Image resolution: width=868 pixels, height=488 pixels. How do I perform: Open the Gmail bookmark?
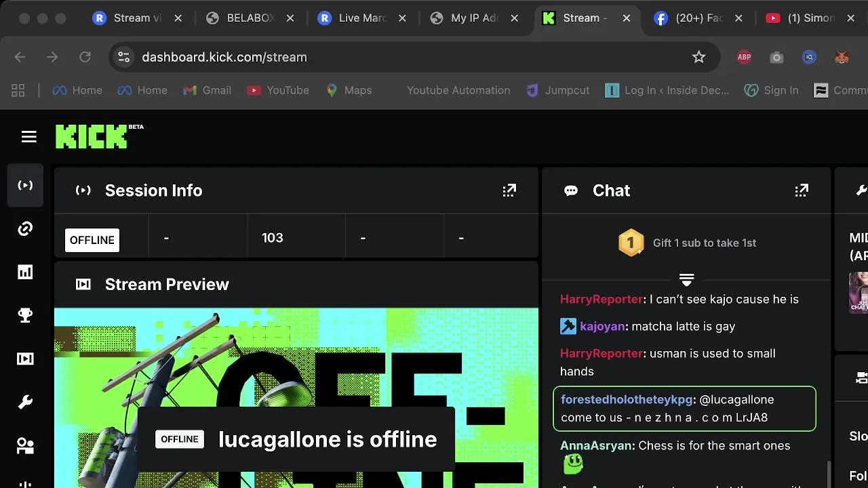point(207,90)
